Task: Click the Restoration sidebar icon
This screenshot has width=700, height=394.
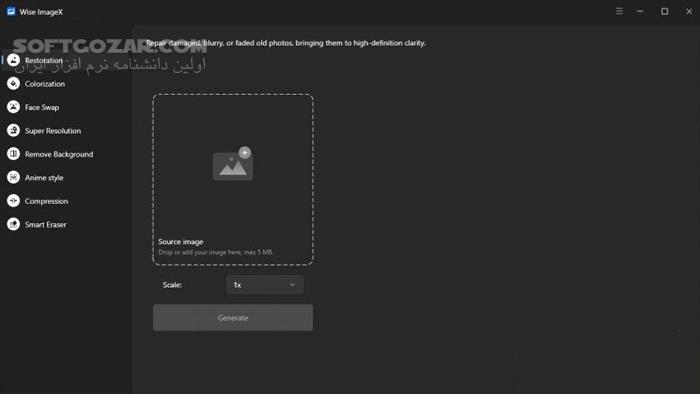Action: (13, 60)
